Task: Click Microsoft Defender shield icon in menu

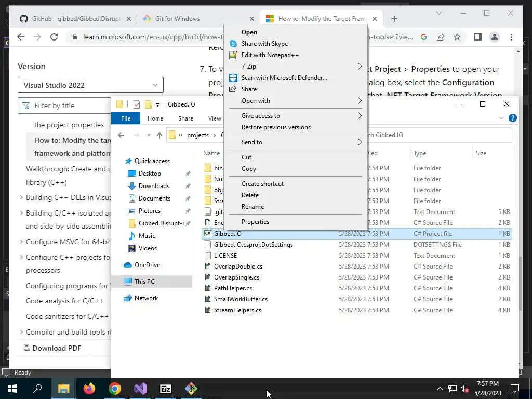Action: 233,78
